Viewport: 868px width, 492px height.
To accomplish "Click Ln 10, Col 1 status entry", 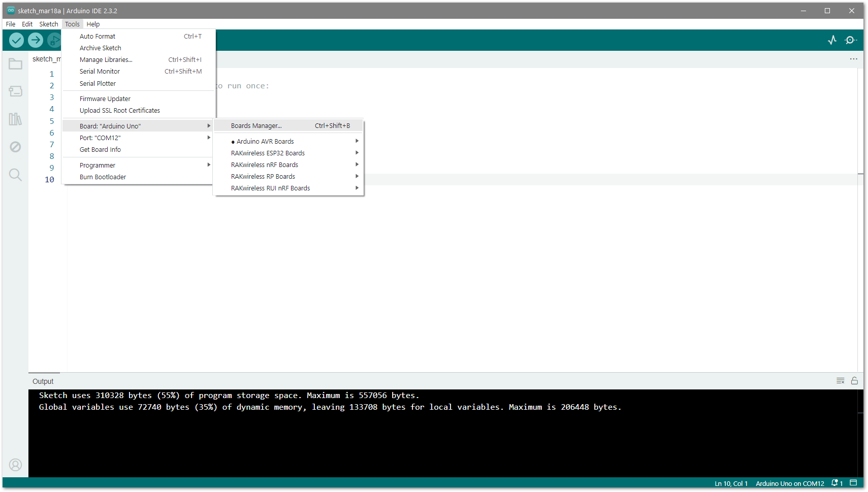I will click(731, 483).
